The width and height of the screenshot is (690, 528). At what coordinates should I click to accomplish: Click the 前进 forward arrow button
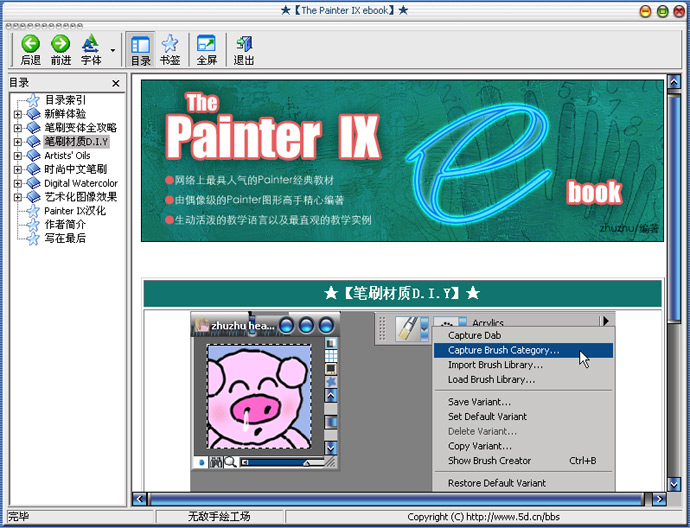click(60, 50)
